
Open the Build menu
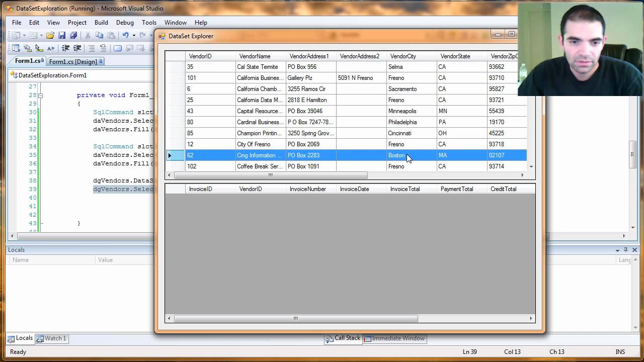click(x=101, y=23)
